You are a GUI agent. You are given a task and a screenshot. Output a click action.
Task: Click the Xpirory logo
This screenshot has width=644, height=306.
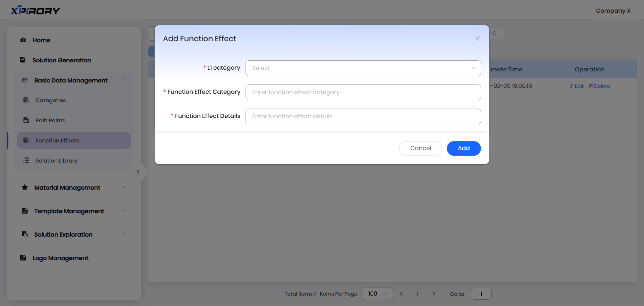[35, 11]
